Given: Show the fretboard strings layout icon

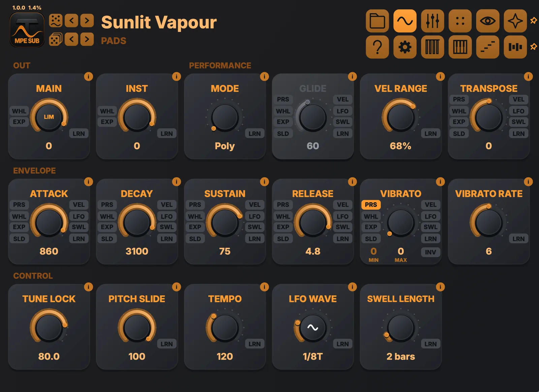Looking at the screenshot, I should (x=433, y=47).
